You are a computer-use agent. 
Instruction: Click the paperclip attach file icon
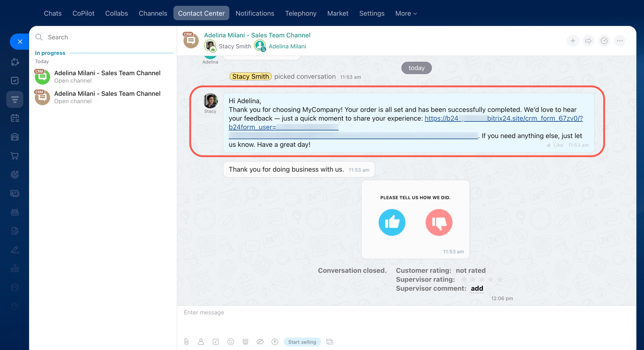186,341
